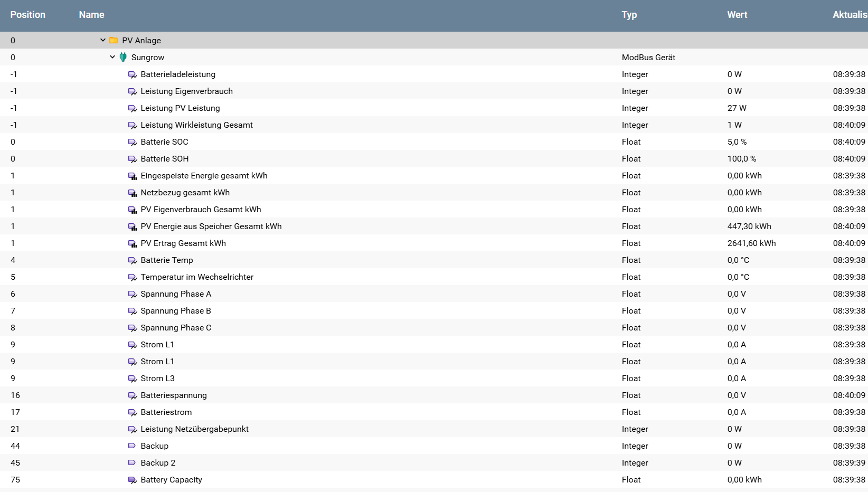Click the Typ column header

(x=629, y=15)
